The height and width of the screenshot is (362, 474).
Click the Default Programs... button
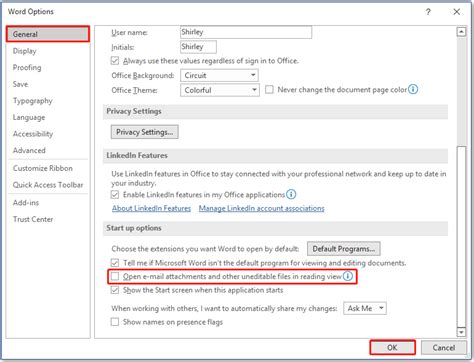tap(344, 249)
